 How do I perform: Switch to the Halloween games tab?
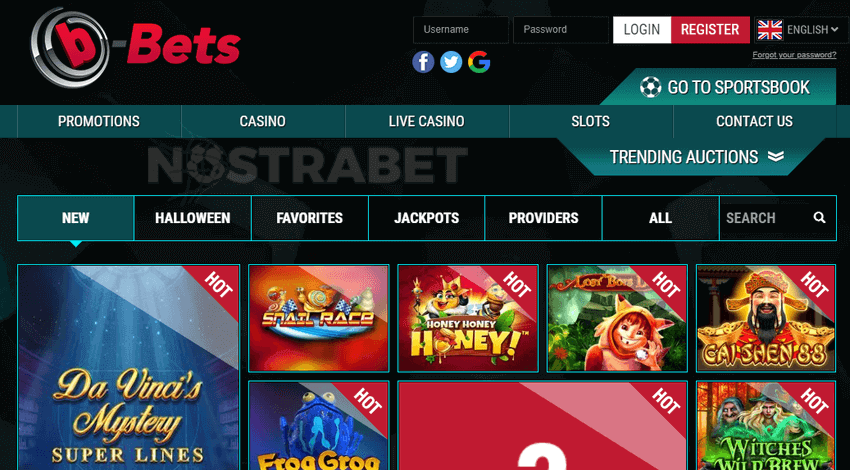coord(192,218)
